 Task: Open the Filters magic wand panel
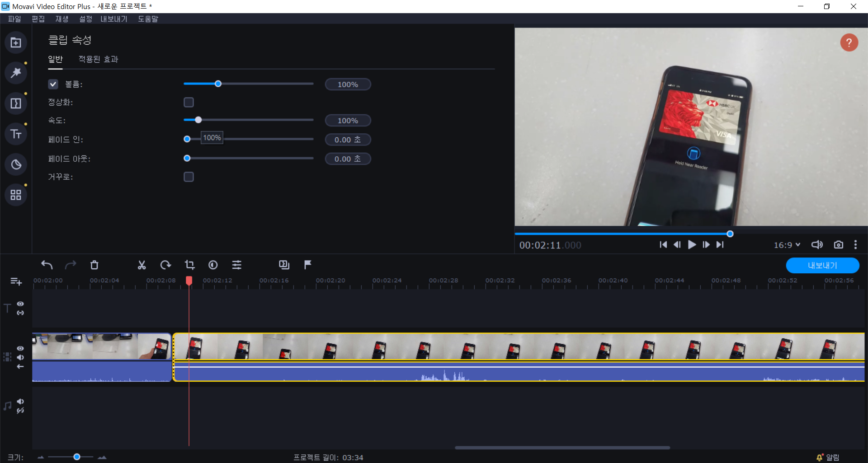(16, 73)
